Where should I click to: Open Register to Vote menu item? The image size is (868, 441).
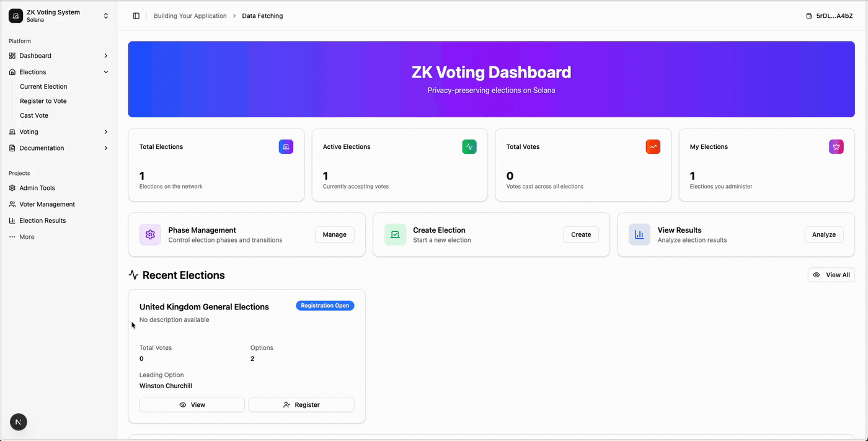click(43, 101)
